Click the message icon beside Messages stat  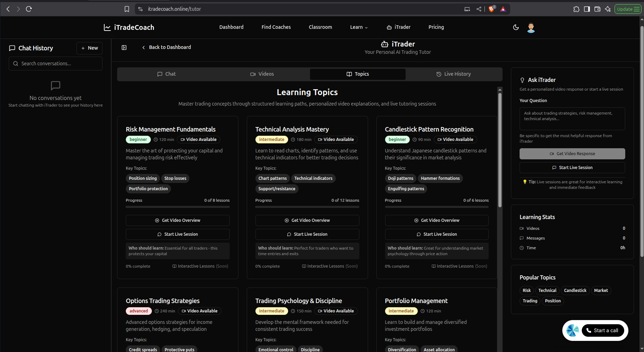coord(522,238)
